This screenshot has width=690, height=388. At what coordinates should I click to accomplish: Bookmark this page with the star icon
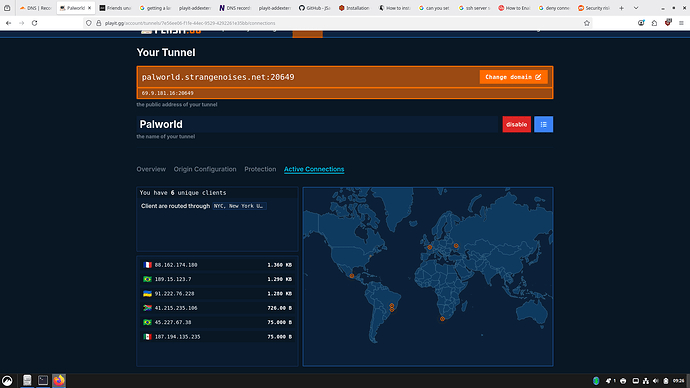coord(587,23)
